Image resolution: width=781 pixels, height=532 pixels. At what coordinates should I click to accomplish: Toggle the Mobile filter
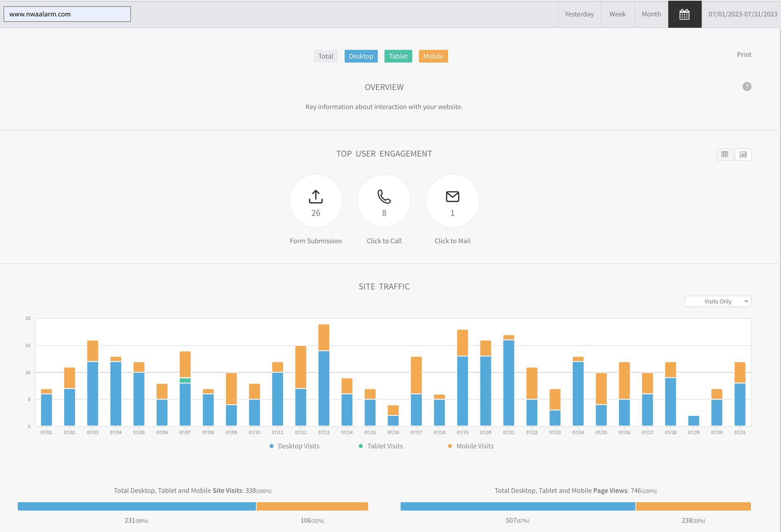click(x=433, y=56)
